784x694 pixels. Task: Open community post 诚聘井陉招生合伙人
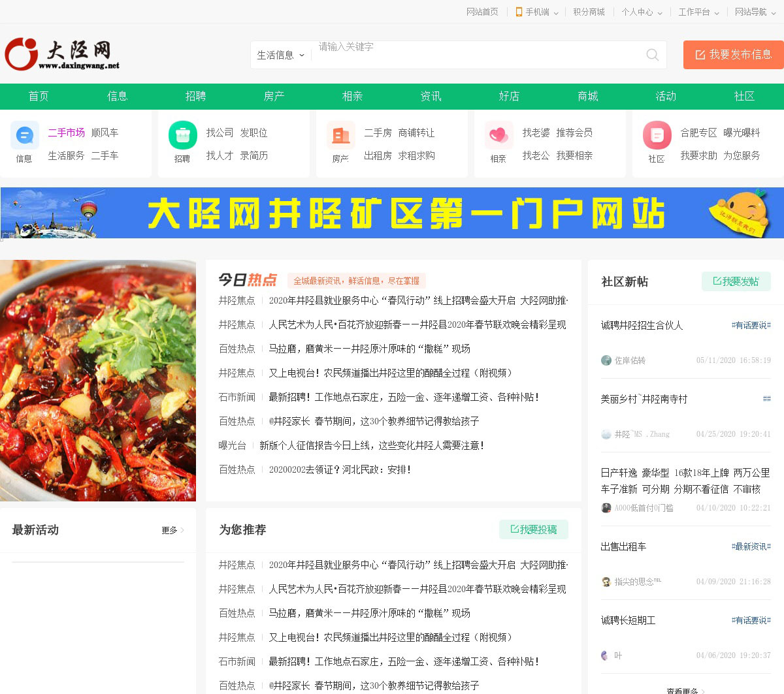pyautogui.click(x=642, y=325)
